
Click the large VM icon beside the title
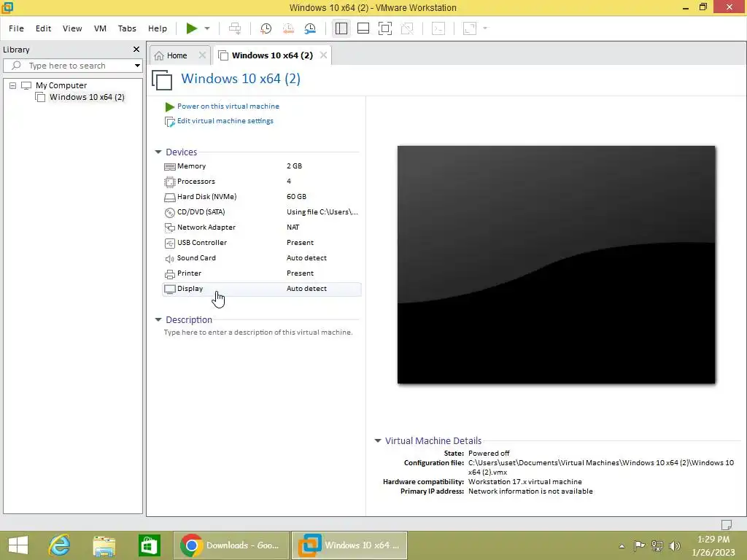pyautogui.click(x=162, y=79)
